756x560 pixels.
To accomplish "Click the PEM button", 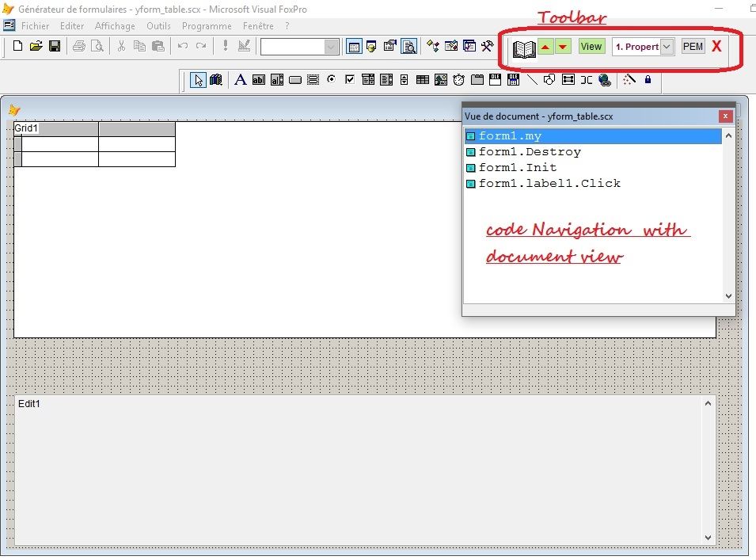I will click(693, 47).
